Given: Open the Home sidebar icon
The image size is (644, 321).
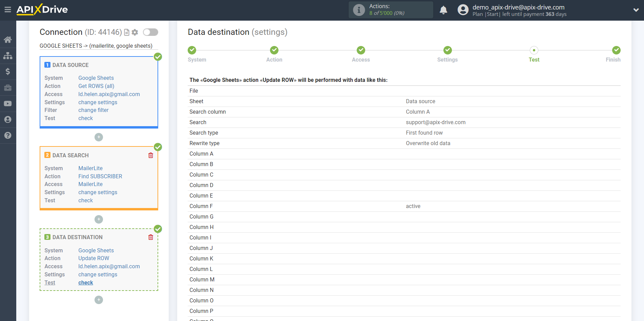Looking at the screenshot, I should [8, 40].
